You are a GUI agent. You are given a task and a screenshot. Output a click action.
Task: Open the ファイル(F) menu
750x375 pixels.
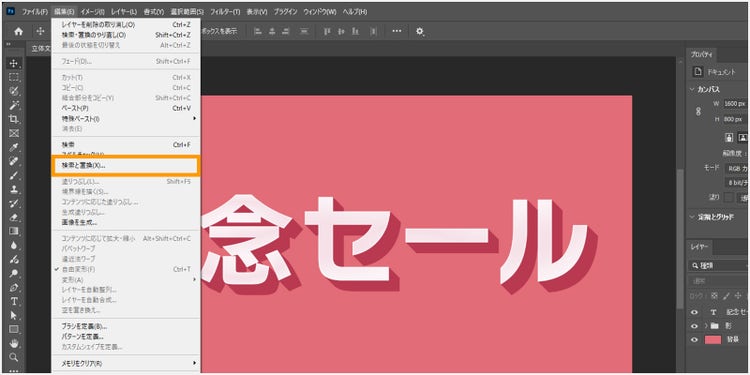(x=35, y=11)
